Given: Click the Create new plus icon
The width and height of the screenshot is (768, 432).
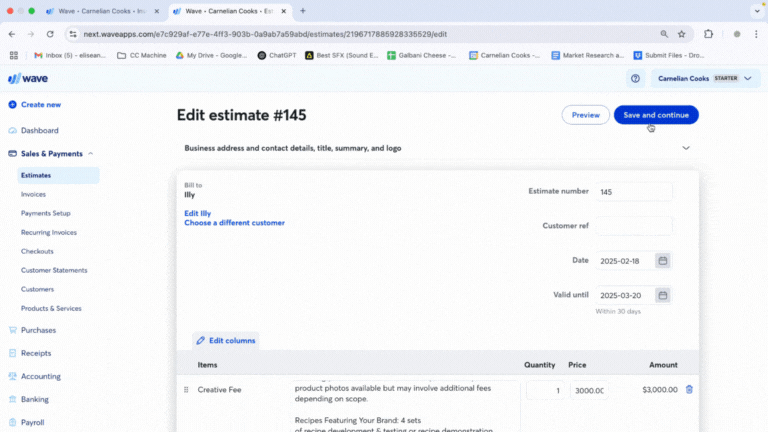Looking at the screenshot, I should pos(12,104).
